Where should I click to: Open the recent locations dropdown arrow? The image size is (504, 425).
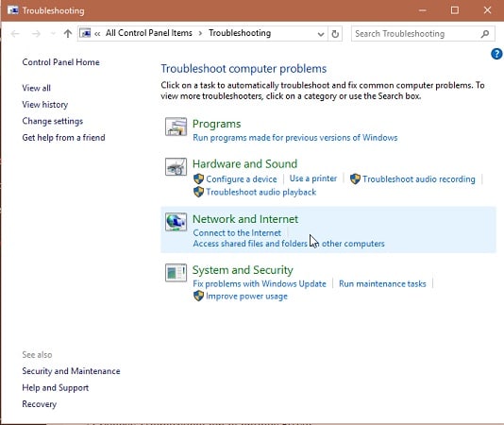[x=53, y=33]
